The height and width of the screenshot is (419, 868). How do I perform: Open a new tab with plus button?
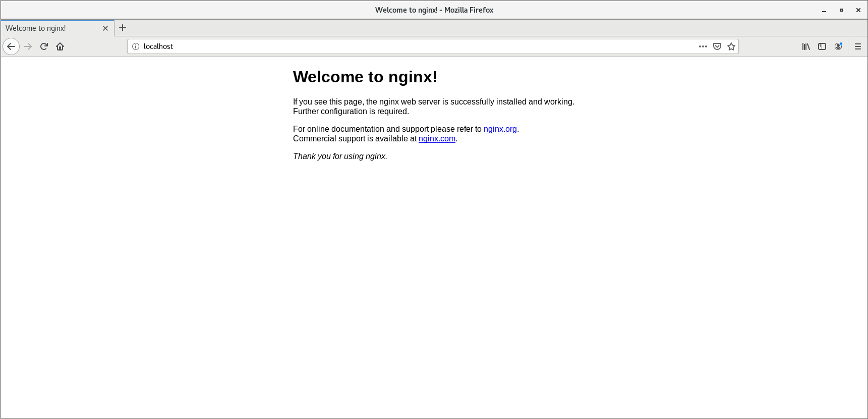[x=123, y=28]
